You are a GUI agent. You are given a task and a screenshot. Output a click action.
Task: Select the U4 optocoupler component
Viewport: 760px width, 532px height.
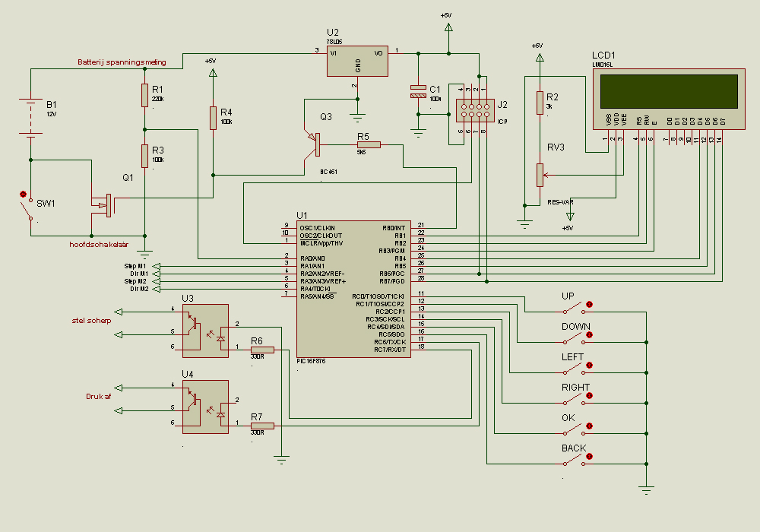(x=205, y=407)
